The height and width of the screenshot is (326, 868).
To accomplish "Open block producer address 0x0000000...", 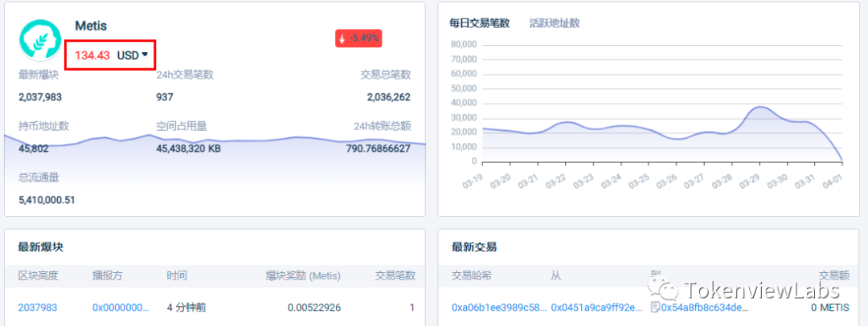I will (121, 308).
